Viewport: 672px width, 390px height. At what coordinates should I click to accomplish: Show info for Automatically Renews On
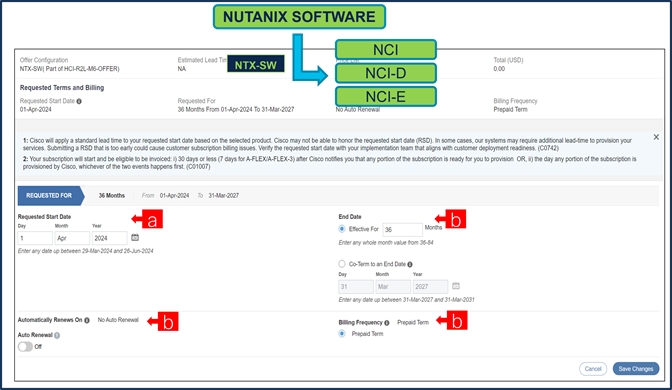[x=87, y=320]
